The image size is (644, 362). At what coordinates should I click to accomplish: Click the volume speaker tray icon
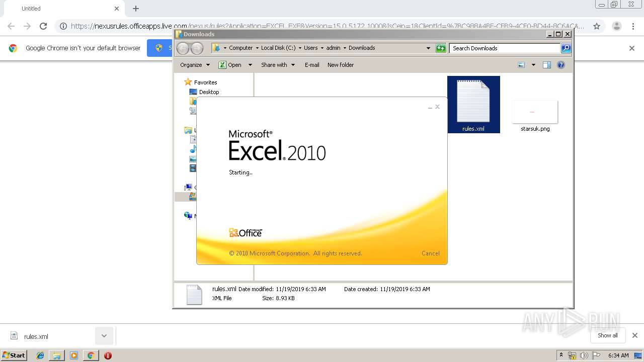click(x=584, y=355)
